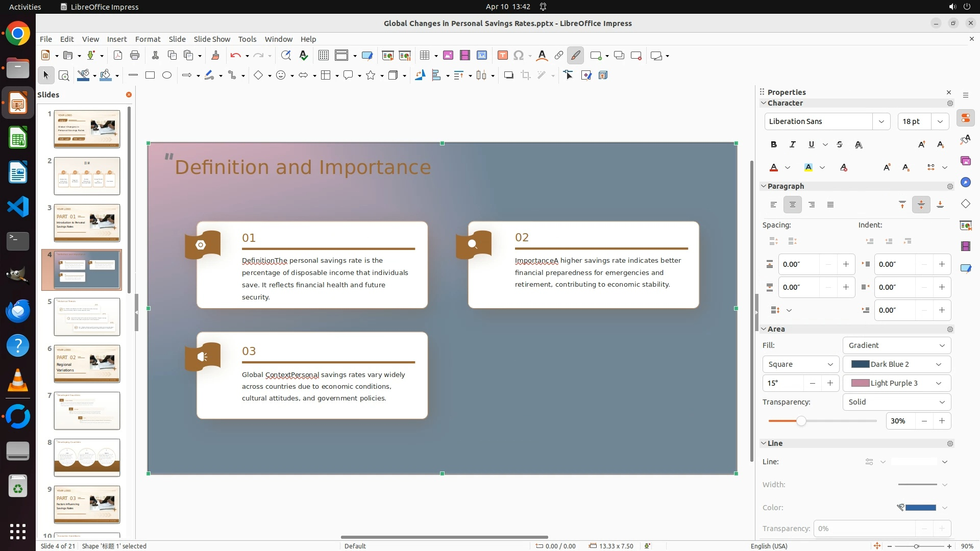The image size is (980, 551).
Task: Enable Align Right paragraph alignment
Action: [x=812, y=205]
